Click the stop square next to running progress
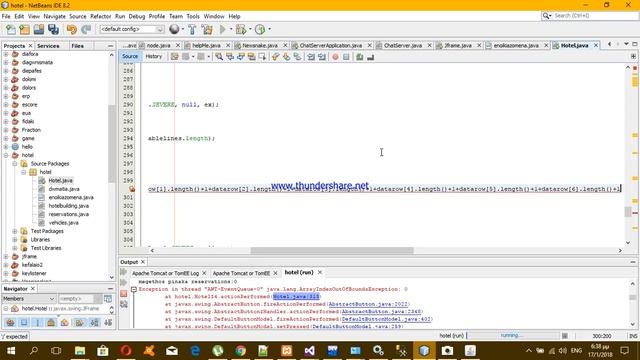 coord(564,336)
